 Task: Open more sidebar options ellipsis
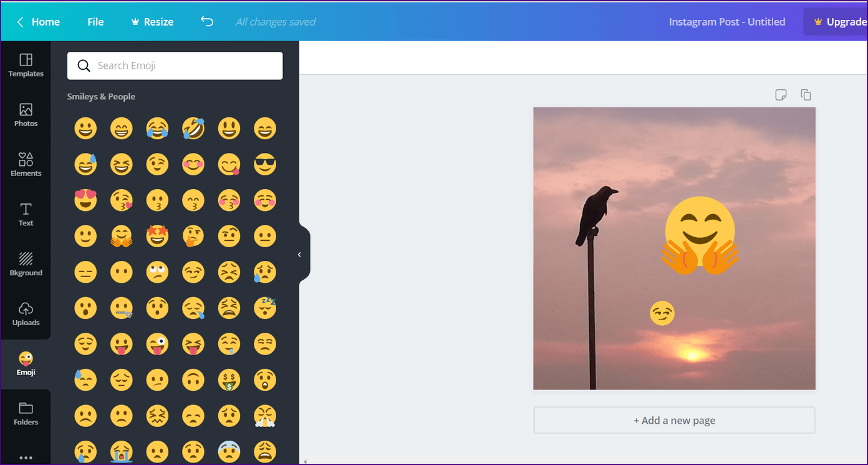tap(26, 458)
